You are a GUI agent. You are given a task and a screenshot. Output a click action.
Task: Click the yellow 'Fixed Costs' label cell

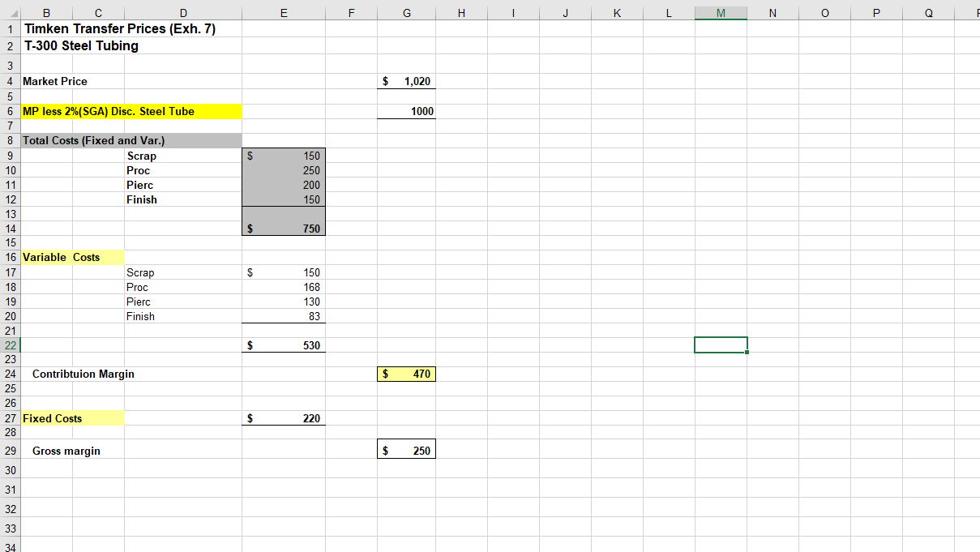point(73,418)
